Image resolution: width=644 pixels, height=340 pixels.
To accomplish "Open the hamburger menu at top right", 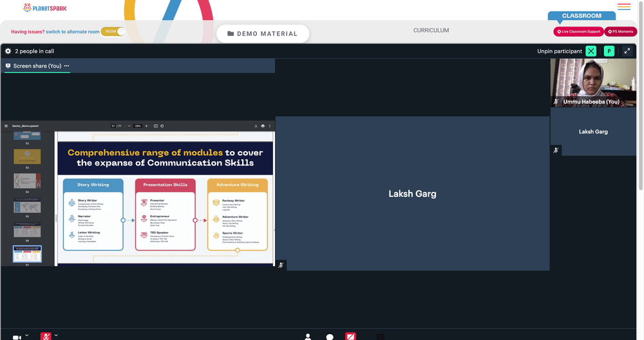I will (624, 6).
